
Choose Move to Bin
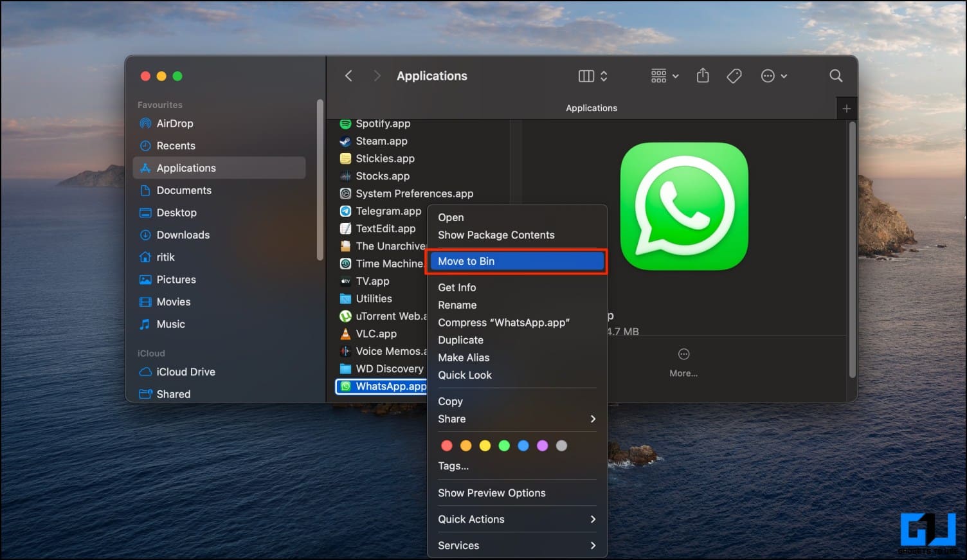(517, 261)
